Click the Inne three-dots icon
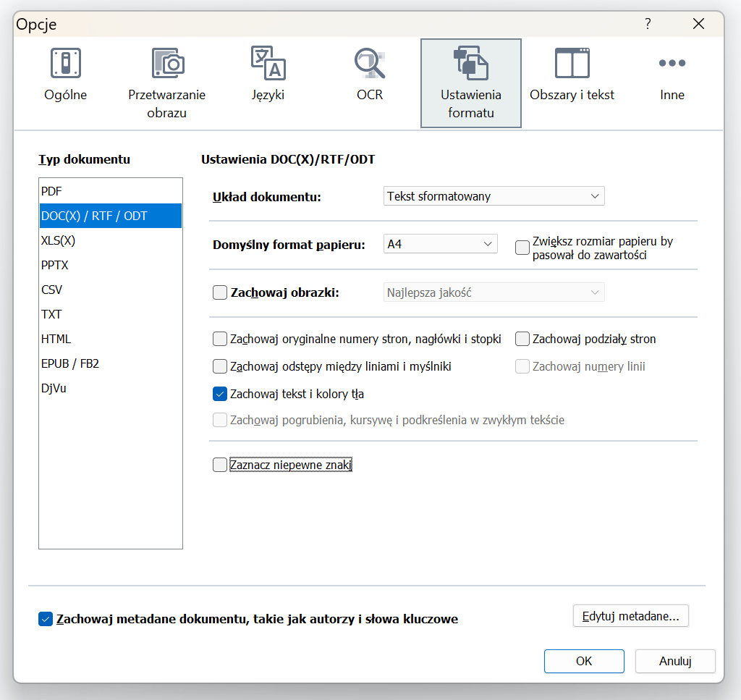 (x=672, y=64)
